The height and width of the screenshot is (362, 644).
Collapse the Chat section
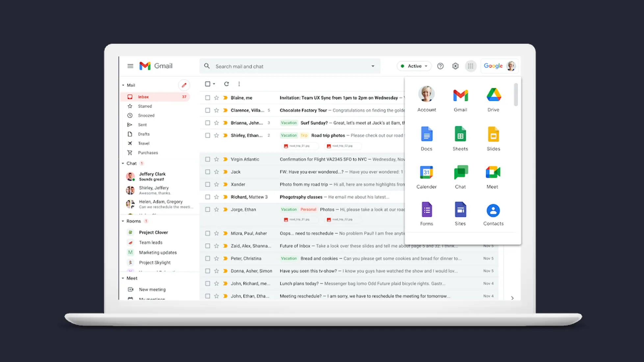point(123,163)
